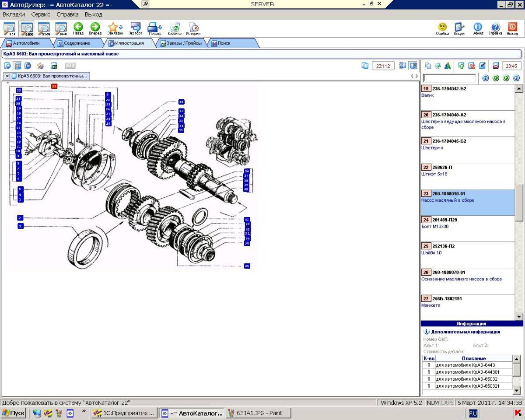Open the История history clock icon
525x420 pixels.
193,29
